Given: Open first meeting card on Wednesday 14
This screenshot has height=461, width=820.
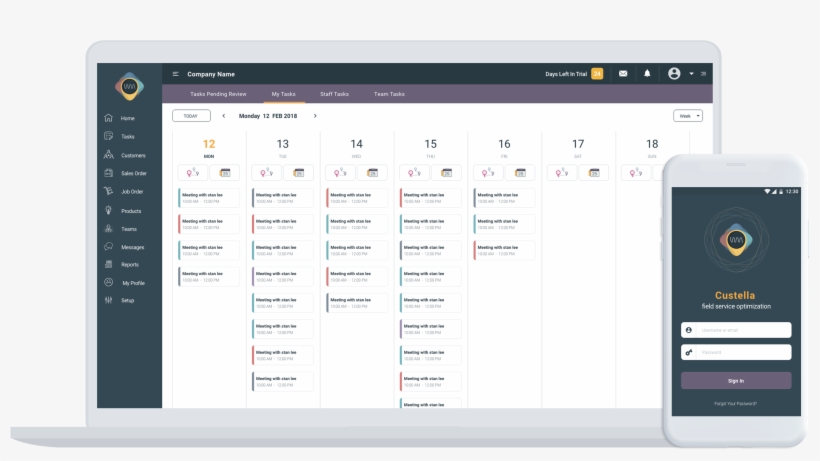Looking at the screenshot, I should (x=357, y=198).
